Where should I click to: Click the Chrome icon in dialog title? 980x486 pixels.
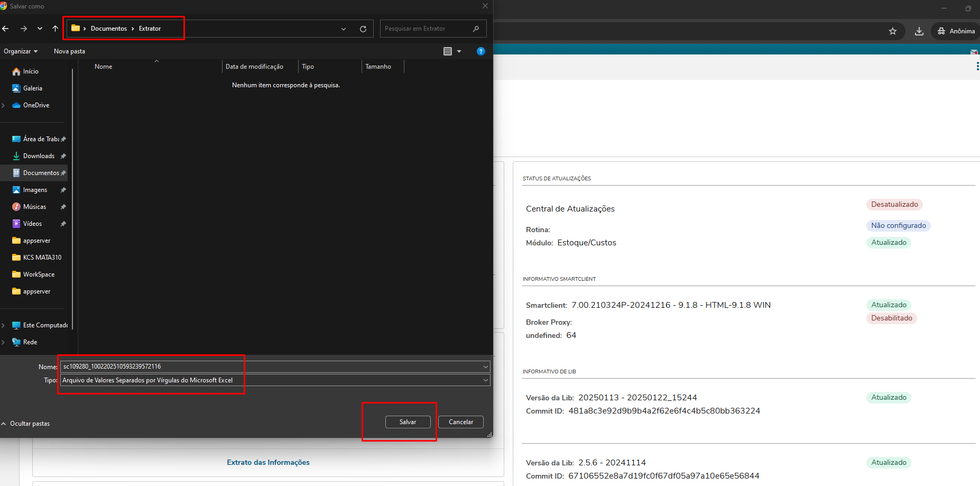coord(4,6)
